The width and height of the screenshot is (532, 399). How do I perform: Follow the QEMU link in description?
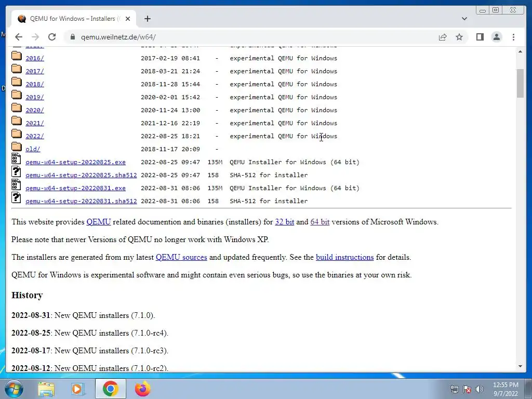click(x=98, y=222)
